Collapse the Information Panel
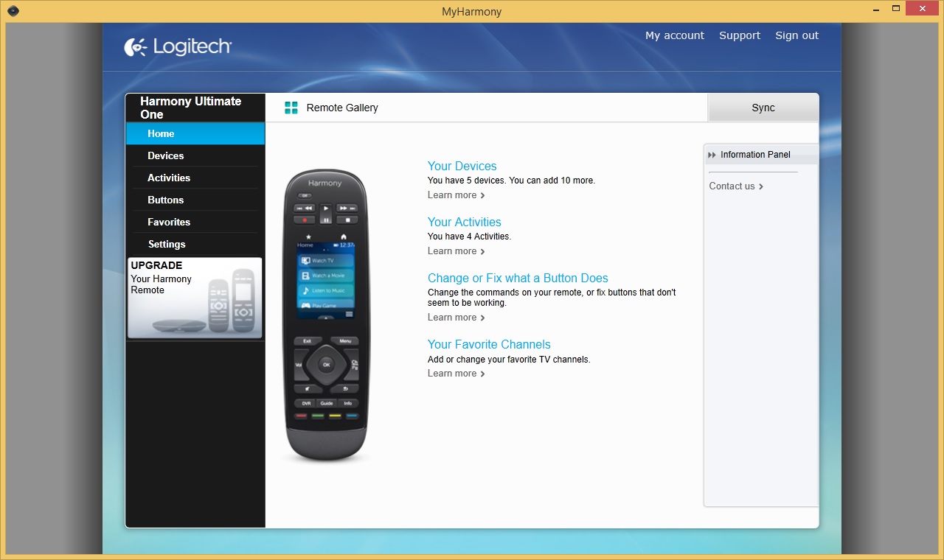The height and width of the screenshot is (560, 944). (712, 155)
